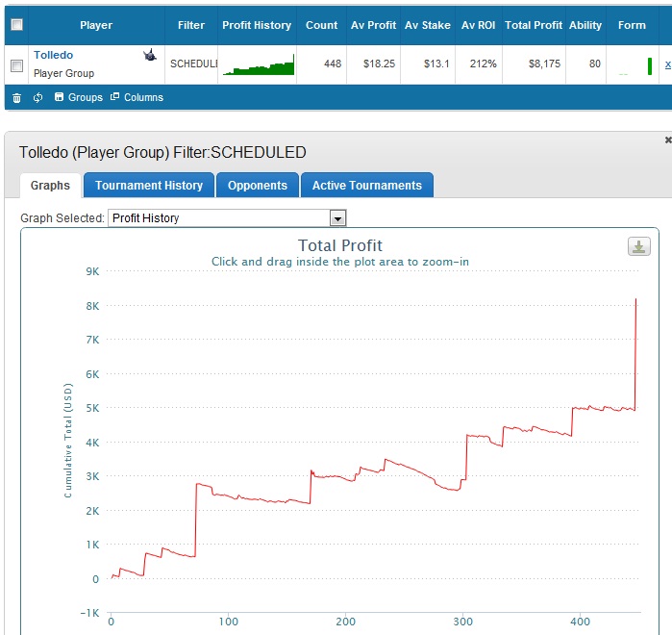672x635 pixels.
Task: Click the green Profit History mini chart
Action: pos(259,64)
